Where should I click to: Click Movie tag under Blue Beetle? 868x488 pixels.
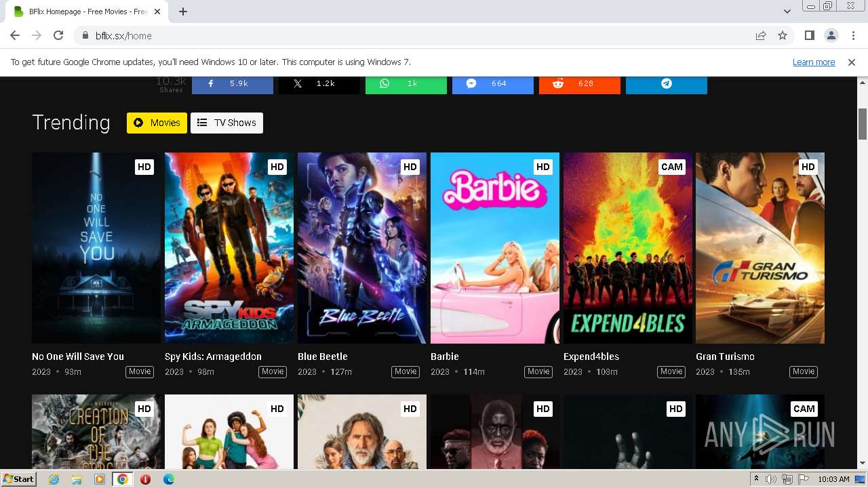tap(406, 371)
